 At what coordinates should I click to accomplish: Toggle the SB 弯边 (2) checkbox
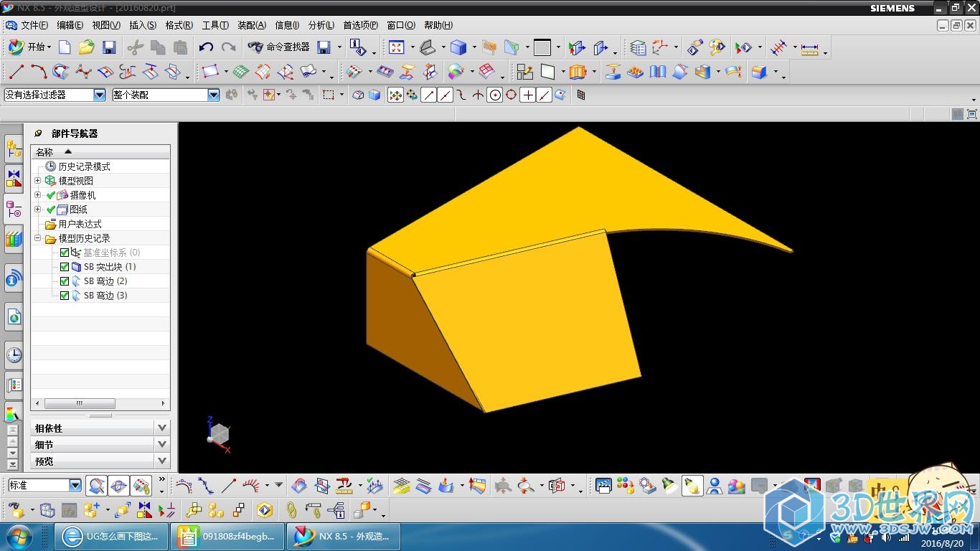pyautogui.click(x=65, y=281)
